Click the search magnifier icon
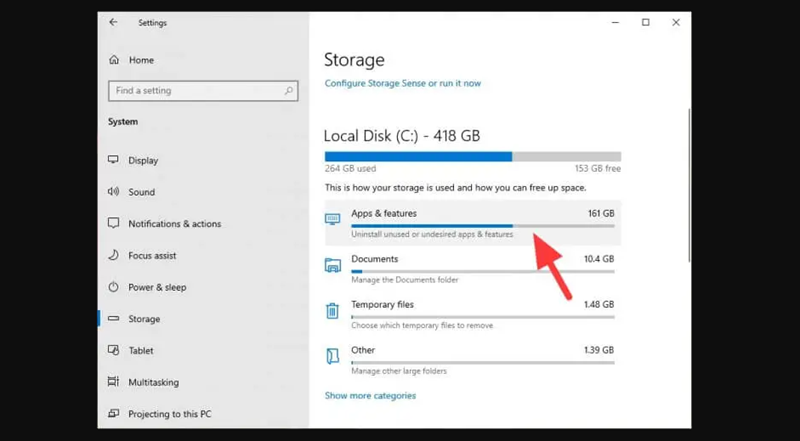800x441 pixels. coord(290,91)
